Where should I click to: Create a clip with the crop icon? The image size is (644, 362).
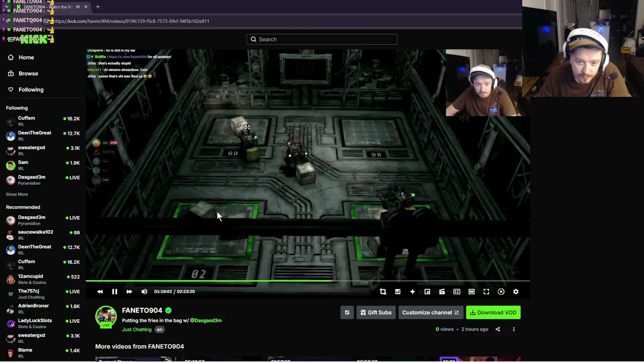383,292
